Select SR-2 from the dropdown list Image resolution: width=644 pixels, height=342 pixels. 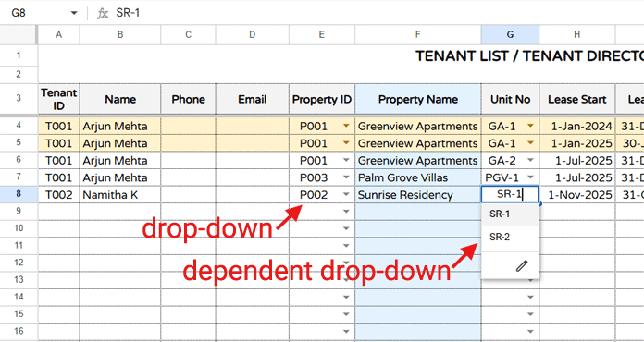pyautogui.click(x=510, y=237)
